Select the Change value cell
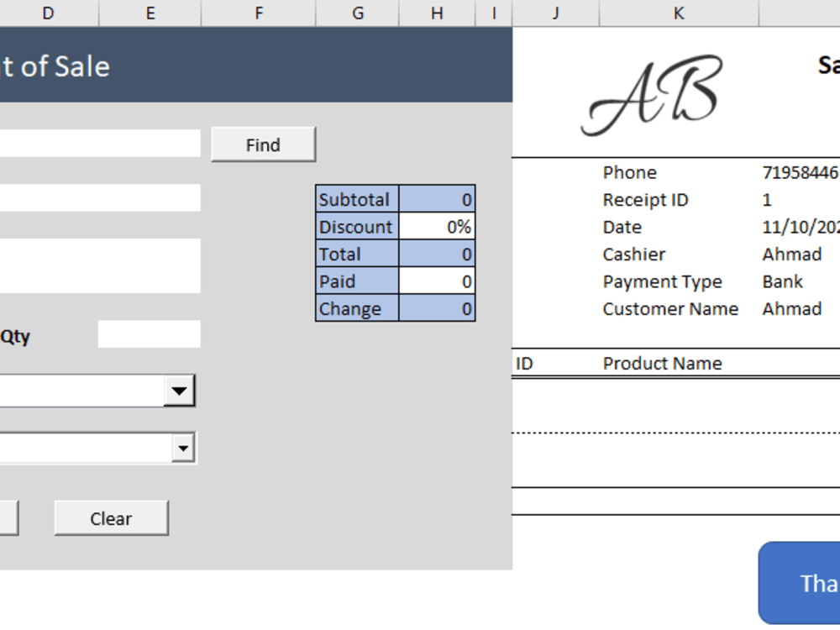The image size is (840, 630). (437, 308)
